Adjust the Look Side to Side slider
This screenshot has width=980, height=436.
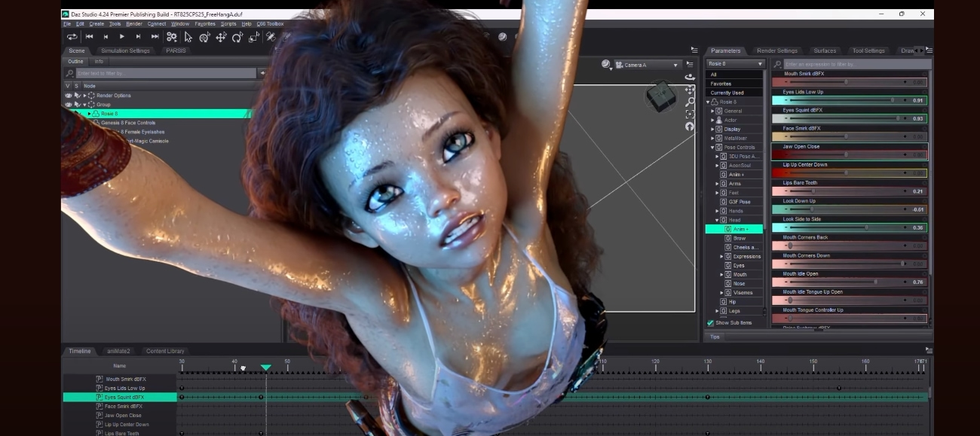(x=849, y=227)
